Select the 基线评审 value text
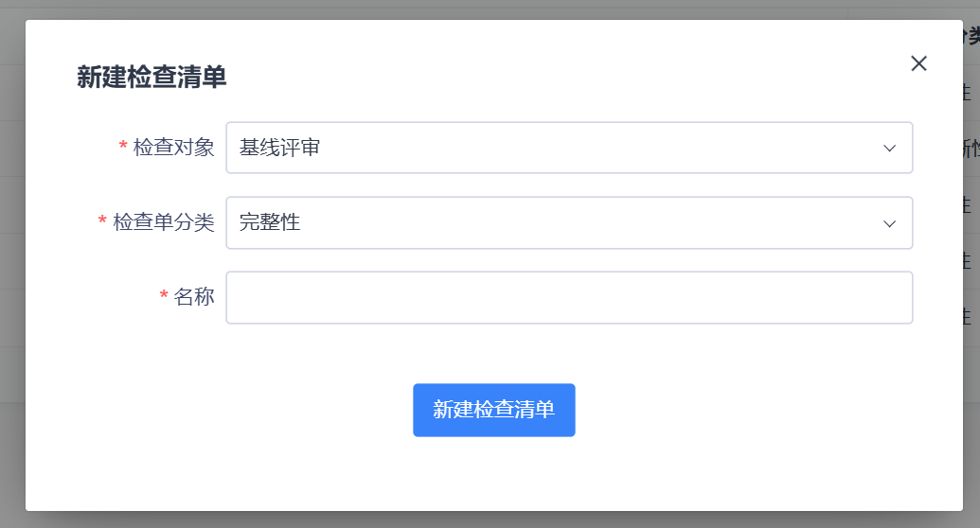Image resolution: width=980 pixels, height=528 pixels. click(x=279, y=148)
